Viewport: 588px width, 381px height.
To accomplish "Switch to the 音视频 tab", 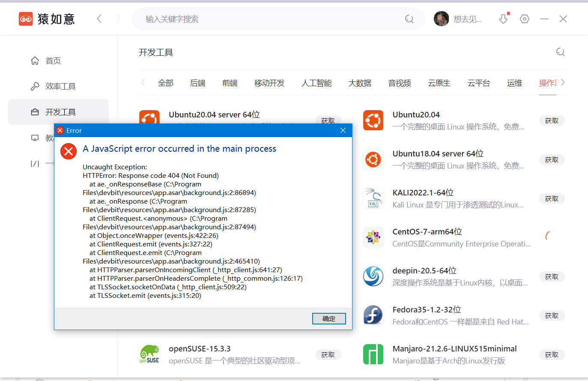I will click(400, 83).
